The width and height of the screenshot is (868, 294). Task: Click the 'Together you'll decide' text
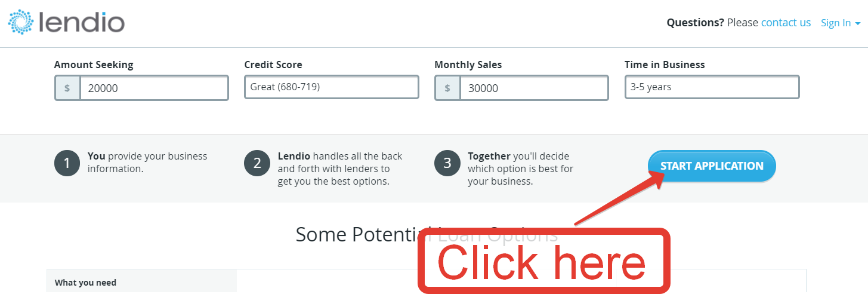[520, 169]
